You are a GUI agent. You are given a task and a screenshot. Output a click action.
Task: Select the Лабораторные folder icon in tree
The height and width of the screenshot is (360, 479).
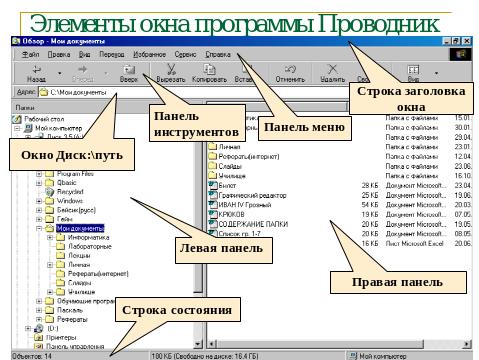[60, 246]
